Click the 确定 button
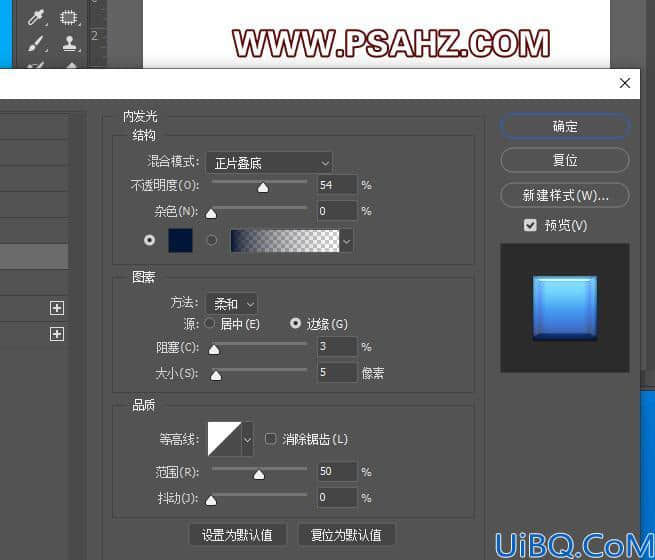The image size is (655, 560). pyautogui.click(x=565, y=126)
